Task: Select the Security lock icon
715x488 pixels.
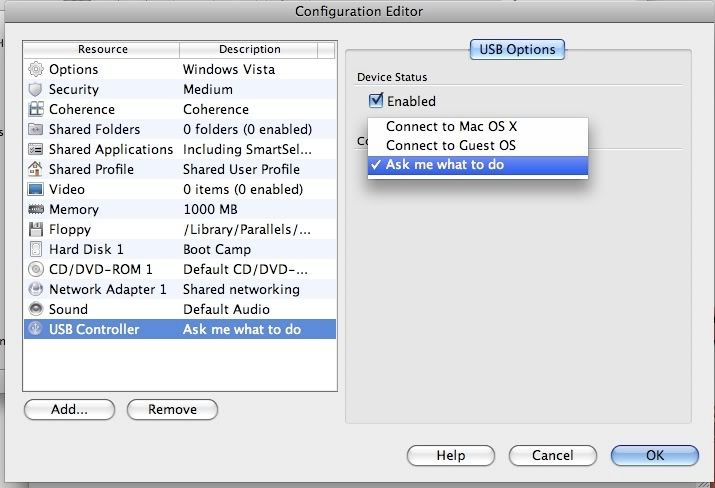Action: pyautogui.click(x=36, y=89)
